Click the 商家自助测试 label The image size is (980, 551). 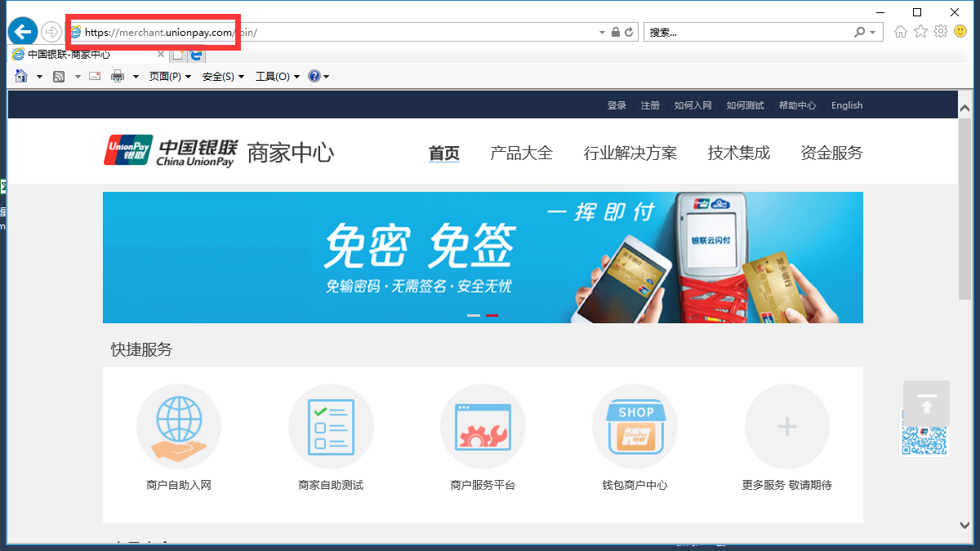(331, 485)
